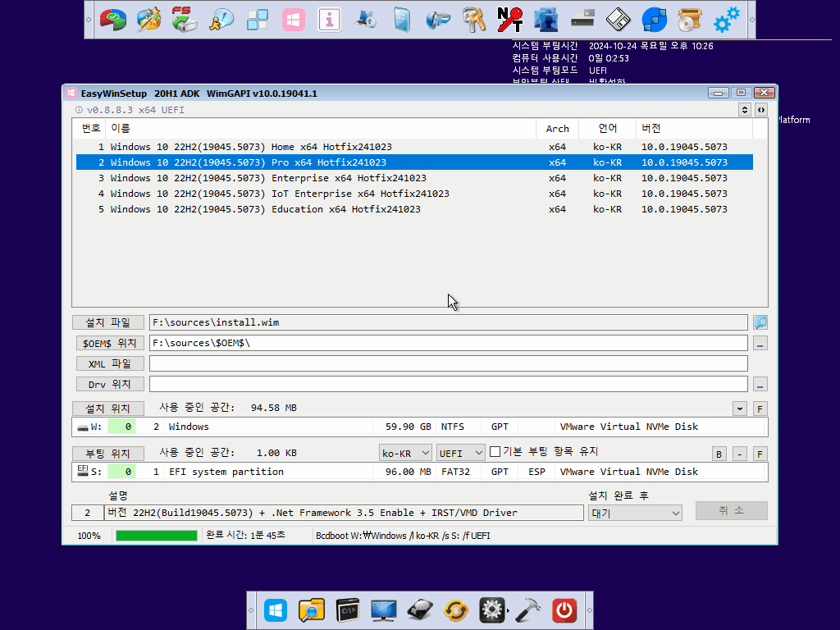Open the running man magnifier icon

click(221, 20)
